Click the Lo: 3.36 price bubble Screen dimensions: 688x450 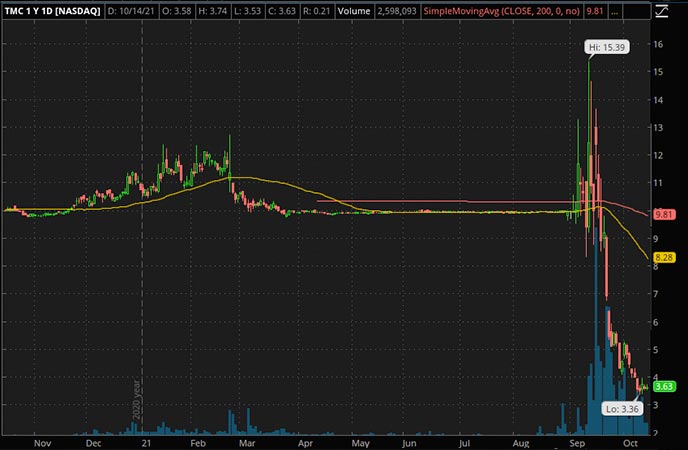(x=622, y=409)
